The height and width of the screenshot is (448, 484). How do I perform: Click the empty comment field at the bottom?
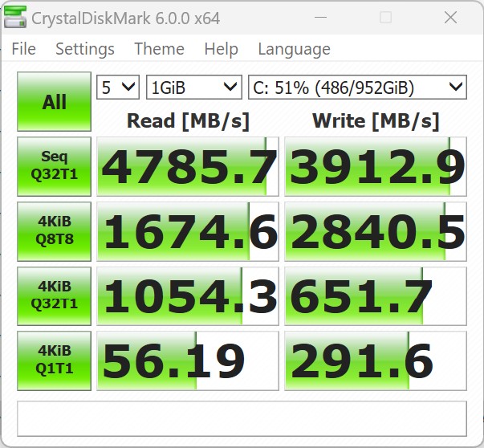coord(242,418)
